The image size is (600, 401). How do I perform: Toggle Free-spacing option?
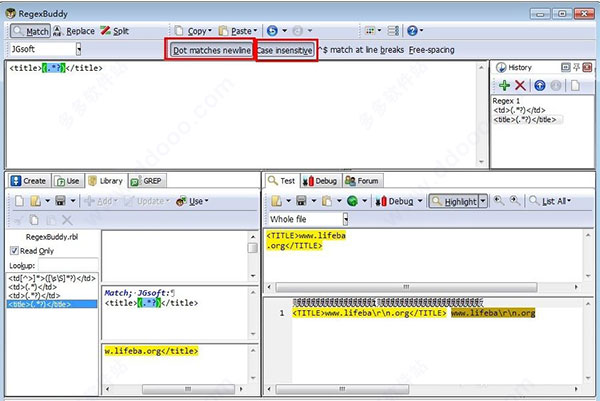point(431,50)
